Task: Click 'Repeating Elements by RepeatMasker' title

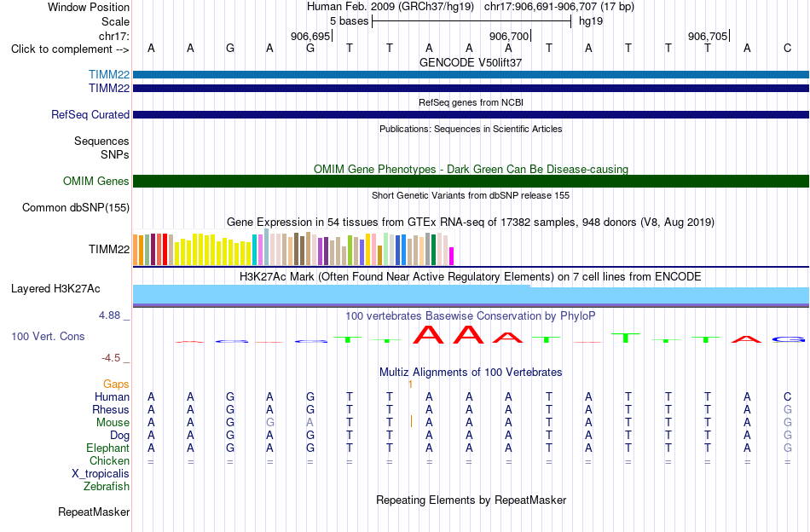Action: [x=472, y=500]
